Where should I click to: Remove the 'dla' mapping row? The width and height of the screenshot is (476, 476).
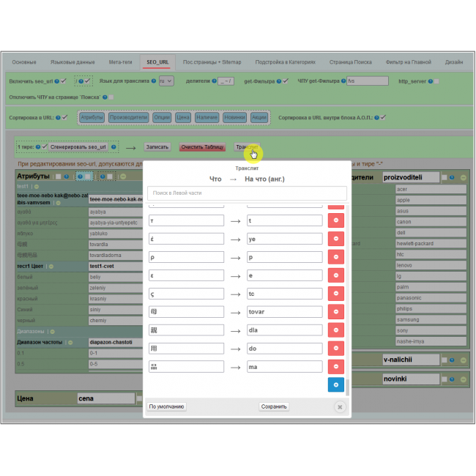tap(336, 330)
